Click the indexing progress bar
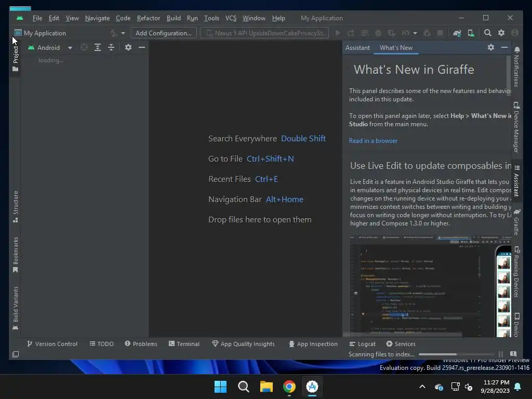The width and height of the screenshot is (532, 399). pos(456,354)
